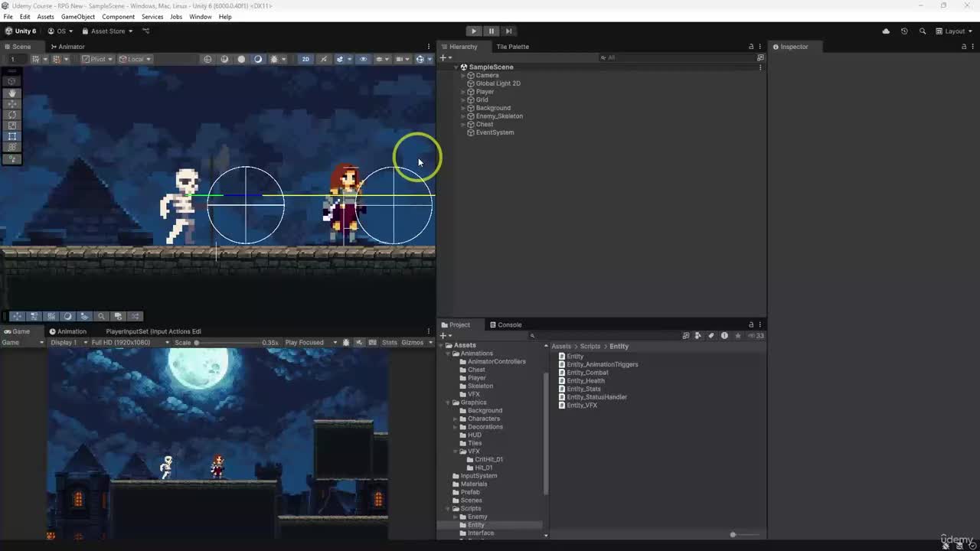Open the Undo History icon

tap(904, 31)
